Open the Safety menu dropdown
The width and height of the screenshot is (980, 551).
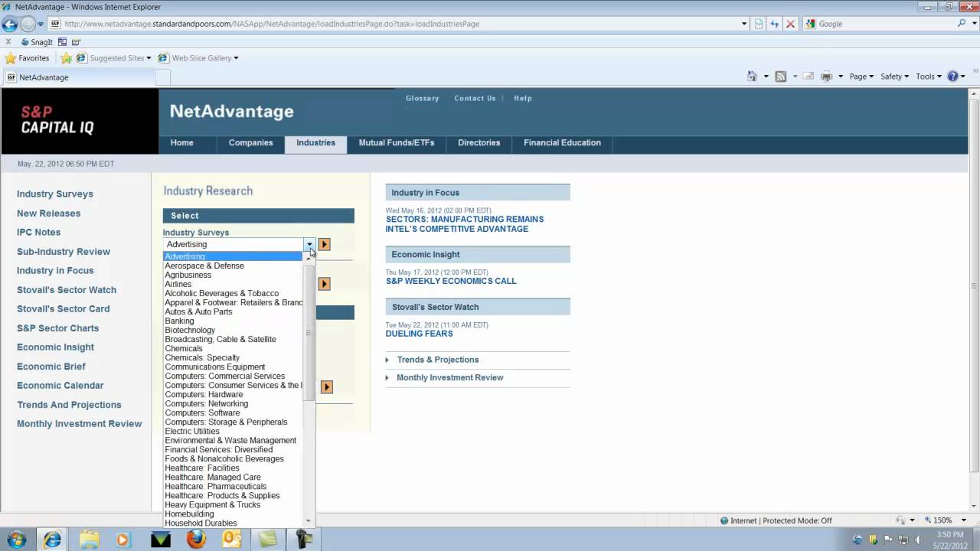894,77
